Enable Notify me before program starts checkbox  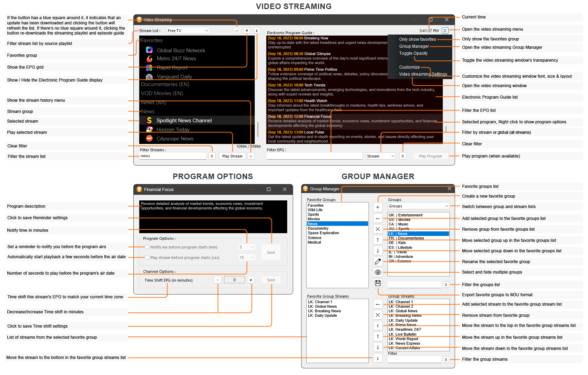click(147, 247)
